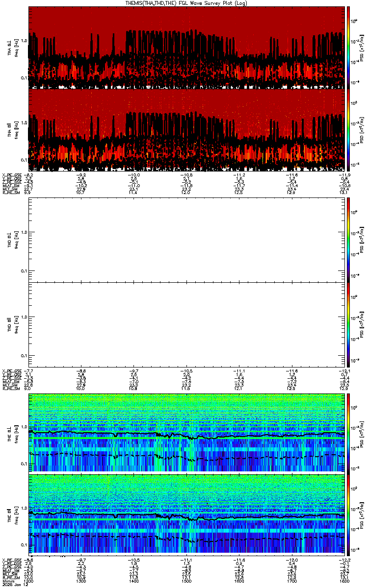Click the THE BII freq [Hz] axis label
Image resolution: width=368 pixels, height=588 pixels.
click(x=17, y=514)
